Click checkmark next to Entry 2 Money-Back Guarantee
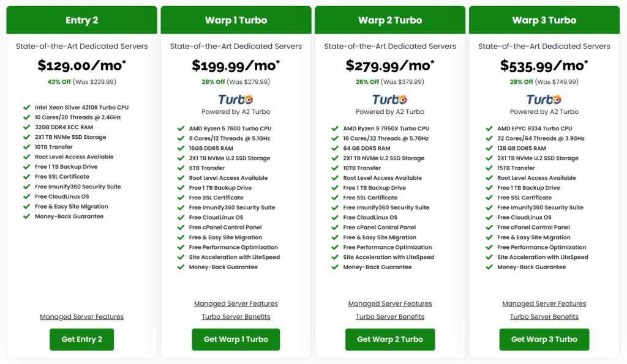This screenshot has width=627, height=364. pos(27,216)
